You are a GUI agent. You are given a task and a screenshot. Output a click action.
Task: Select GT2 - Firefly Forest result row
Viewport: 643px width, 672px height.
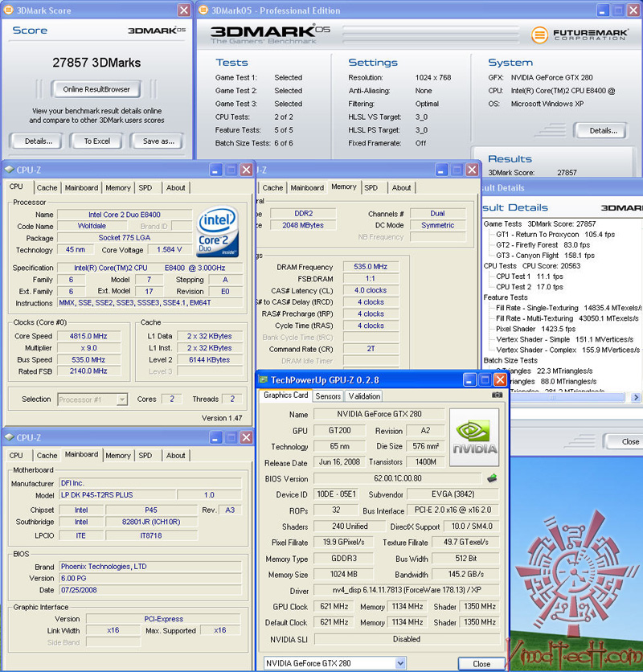543,244
